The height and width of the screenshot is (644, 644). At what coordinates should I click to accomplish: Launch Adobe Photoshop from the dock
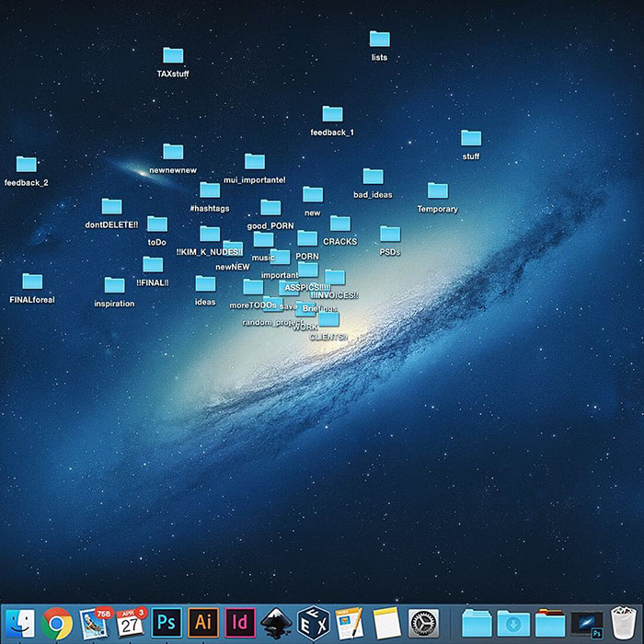click(167, 624)
